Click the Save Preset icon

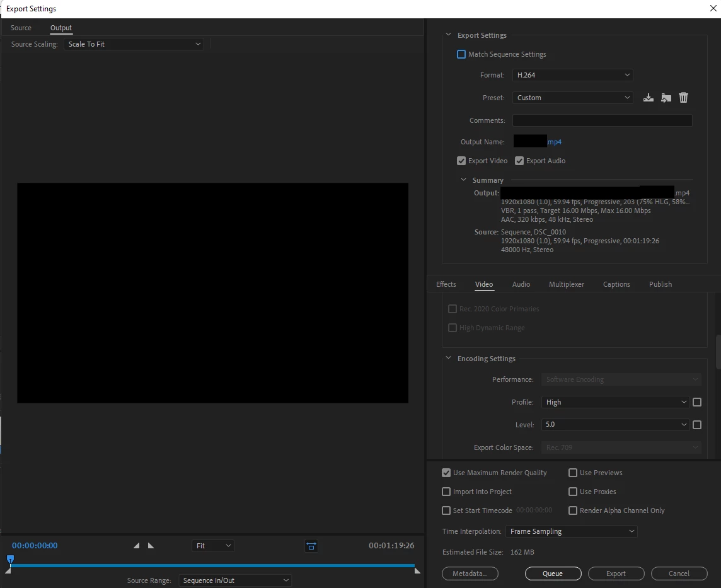(x=649, y=98)
